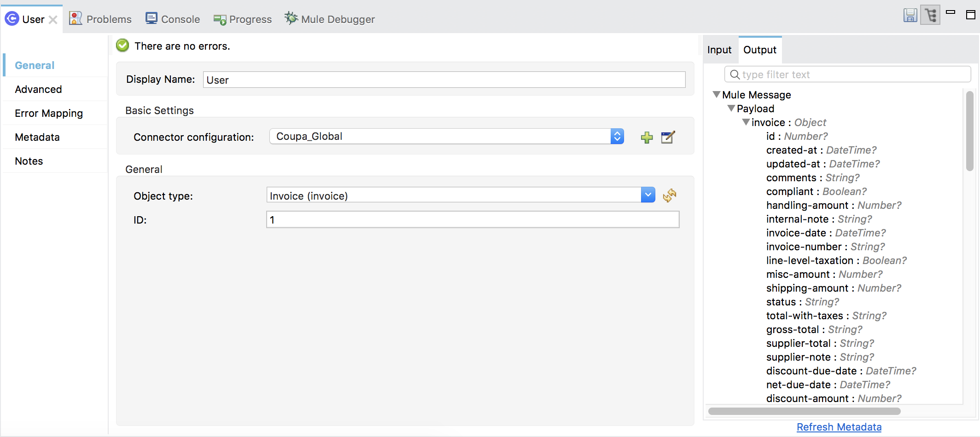Screen dimensions: 980x437
Task: Open the Notes section
Action: (29, 161)
